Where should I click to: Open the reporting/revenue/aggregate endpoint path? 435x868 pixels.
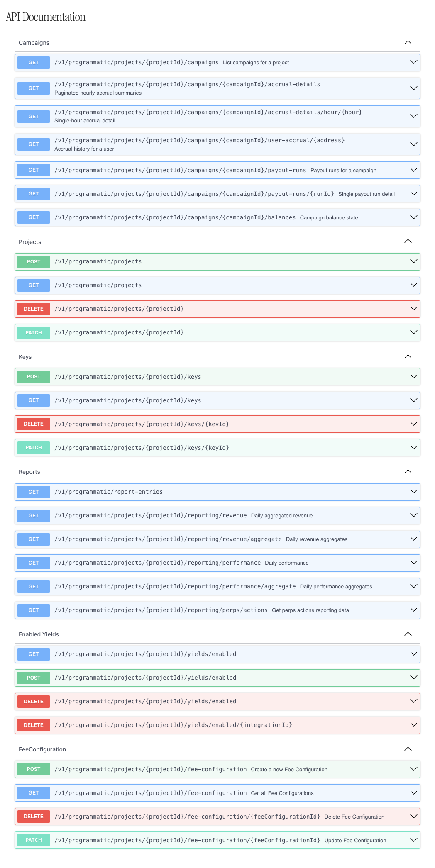click(x=168, y=539)
